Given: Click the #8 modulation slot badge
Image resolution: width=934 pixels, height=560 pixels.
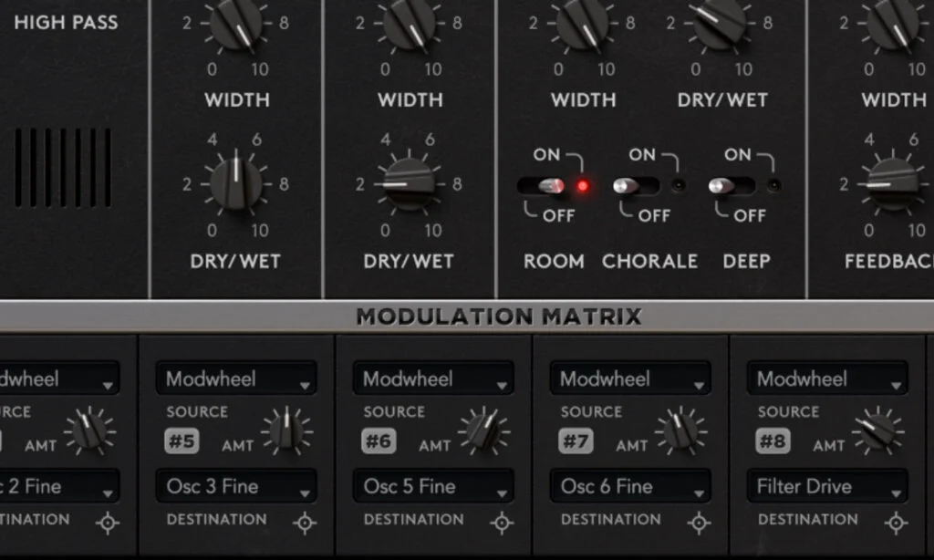Looking at the screenshot, I should (773, 441).
